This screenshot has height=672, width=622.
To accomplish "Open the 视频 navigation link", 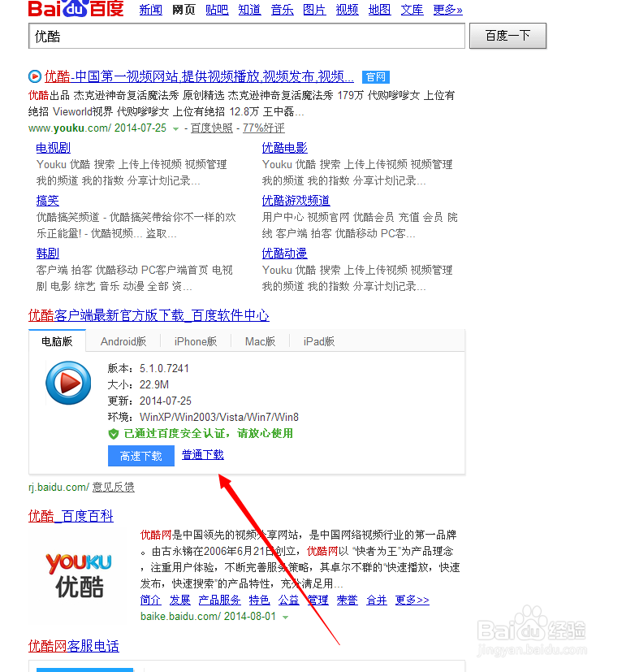I will pos(347,10).
